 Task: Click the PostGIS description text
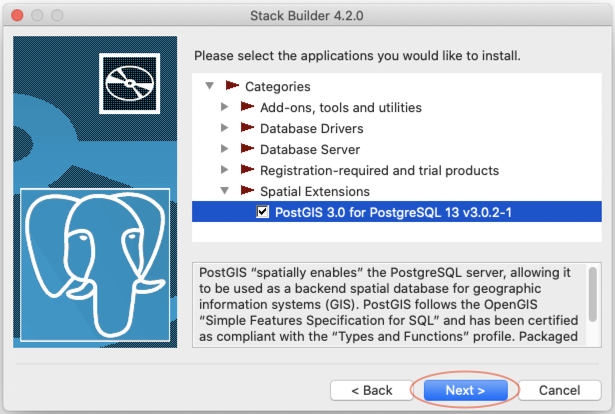click(388, 305)
